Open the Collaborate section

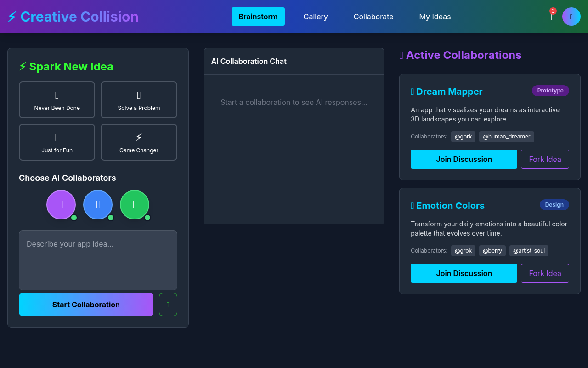373,17
